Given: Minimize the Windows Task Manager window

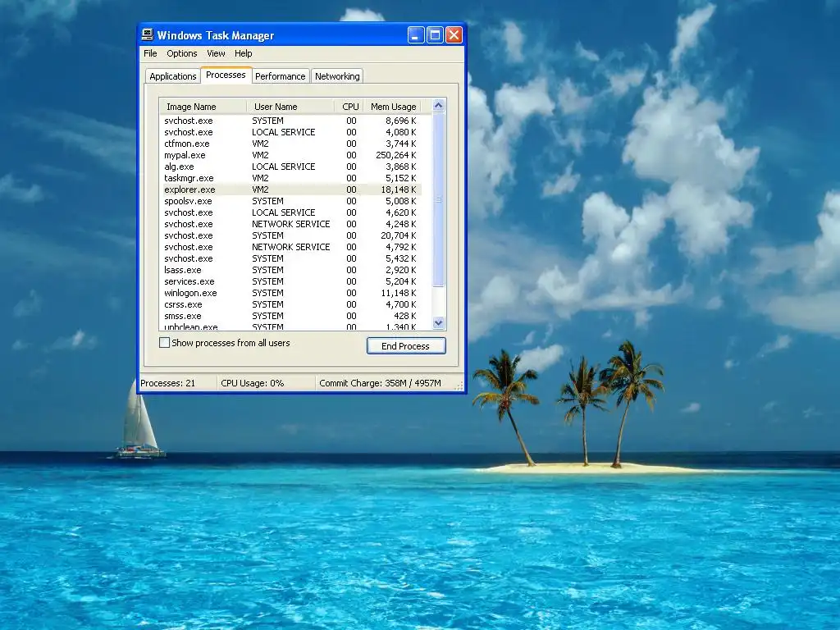Looking at the screenshot, I should point(416,35).
